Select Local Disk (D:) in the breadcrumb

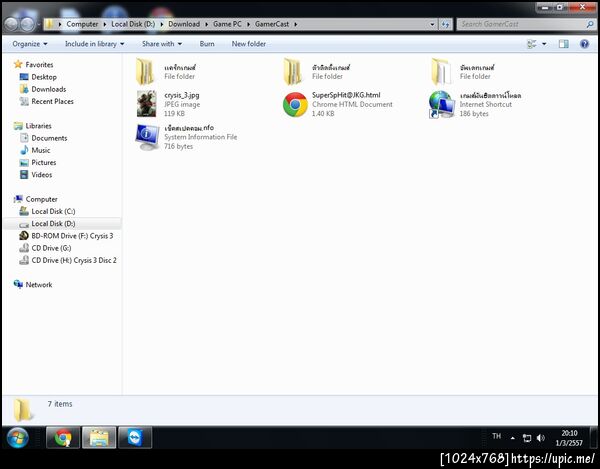133,24
